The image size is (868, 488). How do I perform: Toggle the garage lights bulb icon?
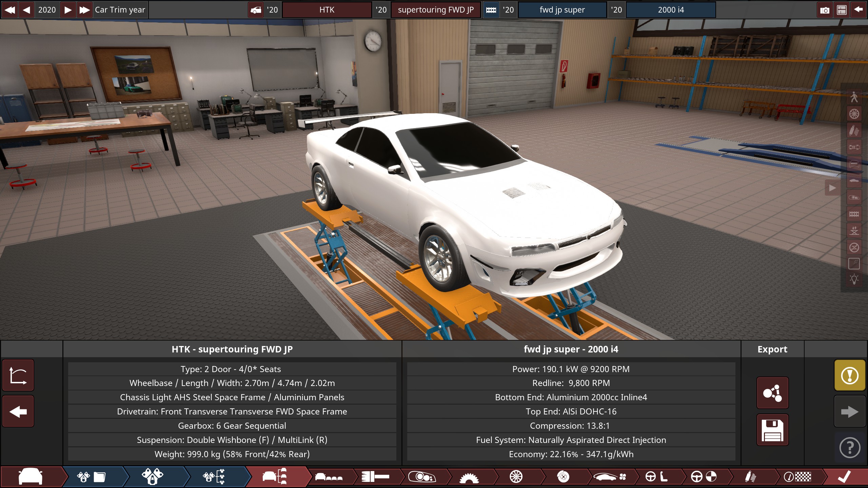click(x=854, y=280)
